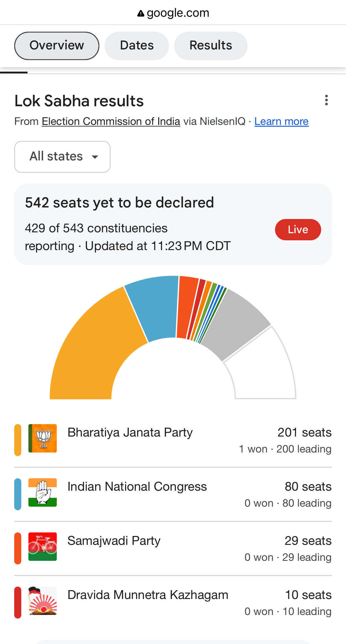Image resolution: width=346 pixels, height=644 pixels.
Task: Click the DMK rising sun logo
Action: coord(43,601)
